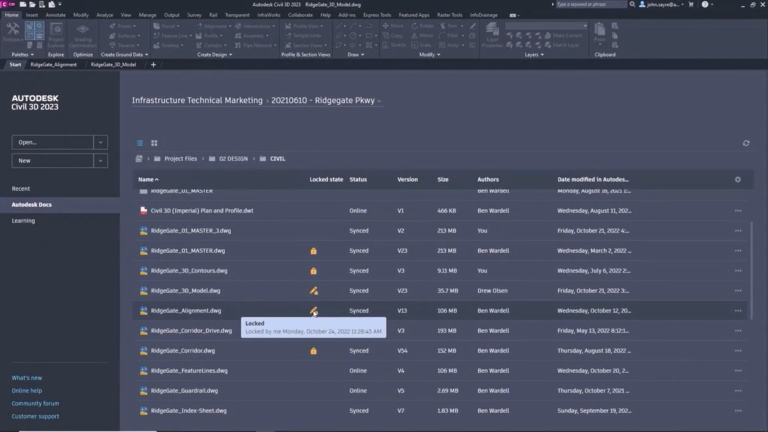Add a new drawing tab with plus button
This screenshot has width=768, height=432.
(153, 65)
